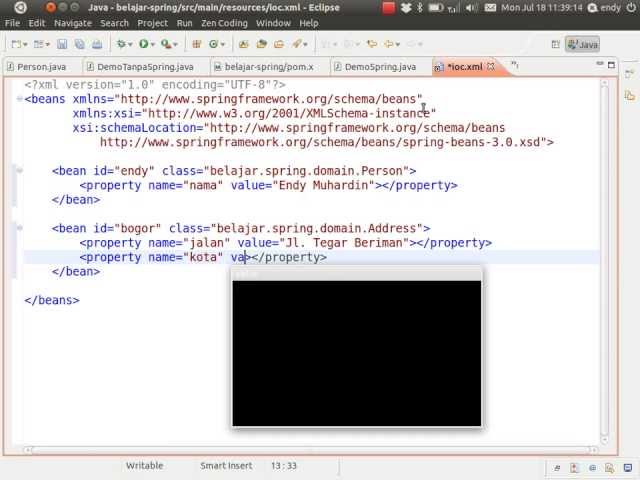Click the pencil annotation toolbar icon
The image size is (640, 480).
pyautogui.click(x=297, y=44)
